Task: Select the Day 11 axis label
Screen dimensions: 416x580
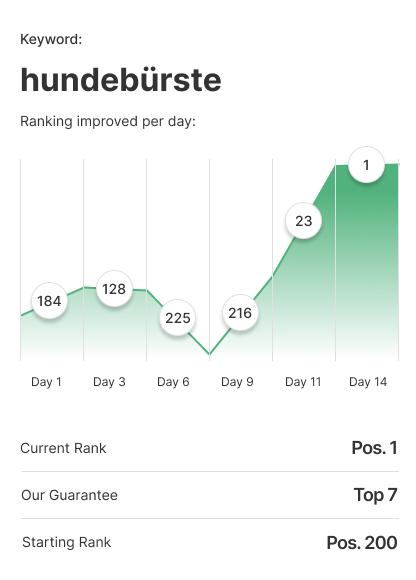Action: pyautogui.click(x=303, y=382)
